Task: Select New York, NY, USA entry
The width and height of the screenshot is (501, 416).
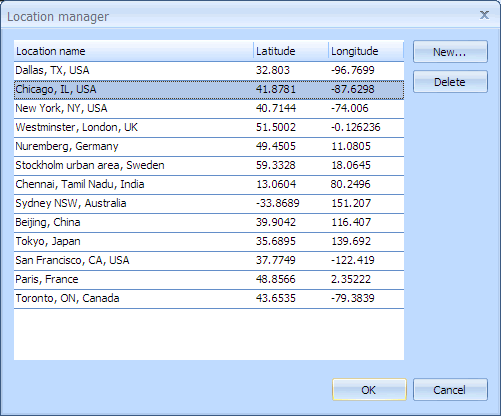Action: click(x=209, y=108)
